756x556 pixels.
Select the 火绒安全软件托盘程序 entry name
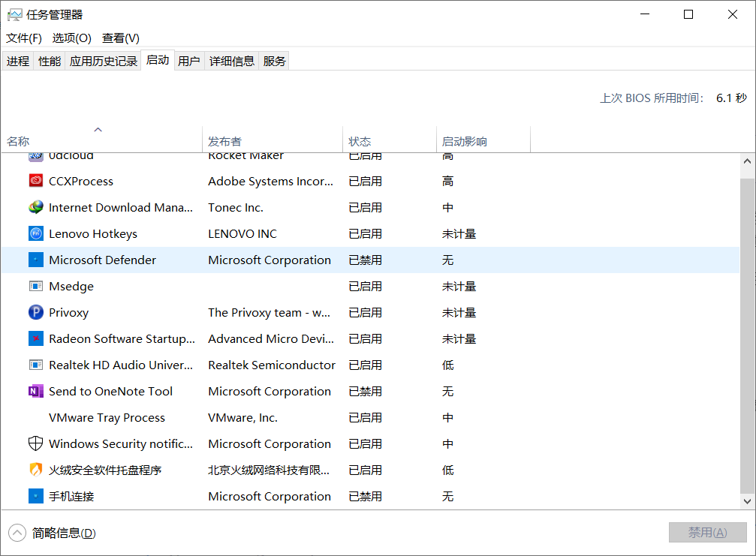tap(105, 470)
